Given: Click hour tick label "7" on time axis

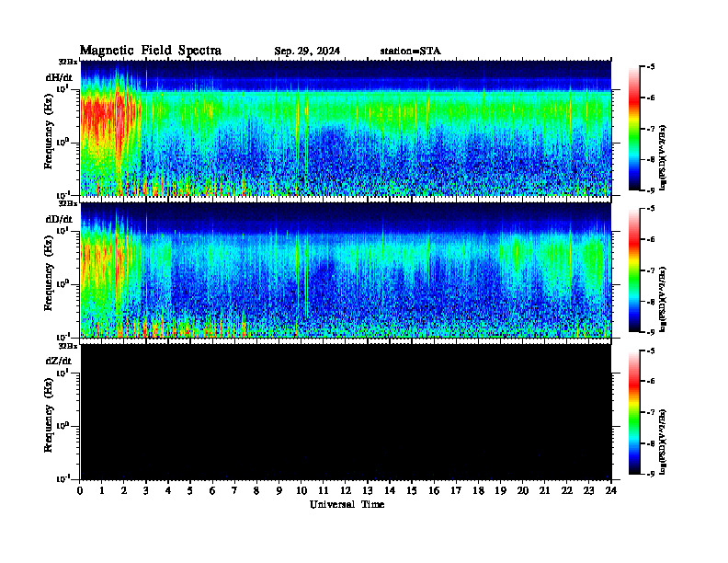Looking at the screenshot, I should tap(234, 491).
